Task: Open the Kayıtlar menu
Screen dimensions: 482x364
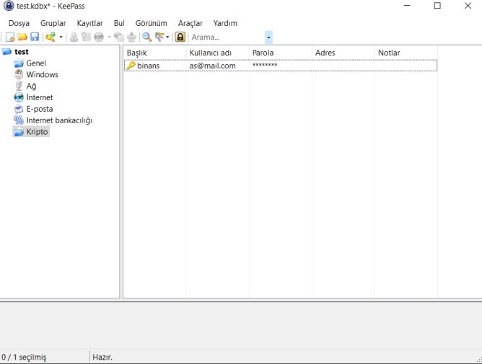Action: [90, 23]
